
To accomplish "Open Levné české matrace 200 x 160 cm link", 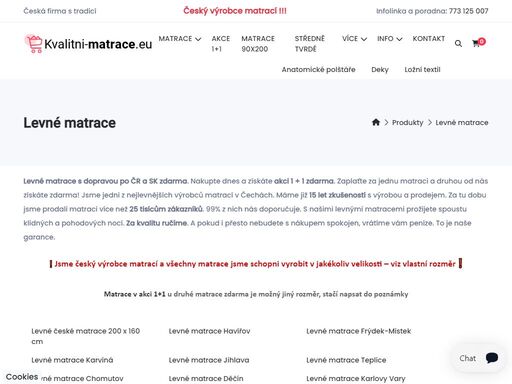I will coord(86,336).
